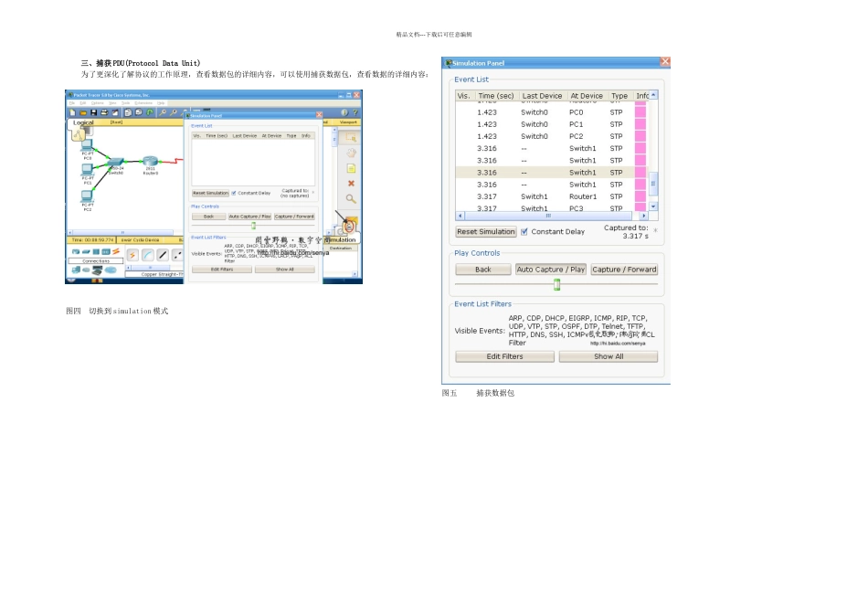Click the question mark help icon in Packet Tracer
This screenshot has height=614, width=868.
coord(355,112)
